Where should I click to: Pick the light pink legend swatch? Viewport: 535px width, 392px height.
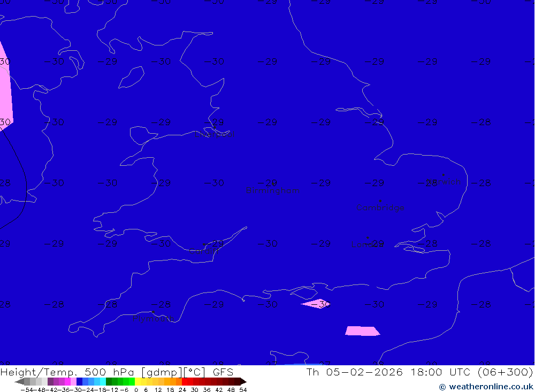click(x=73, y=381)
